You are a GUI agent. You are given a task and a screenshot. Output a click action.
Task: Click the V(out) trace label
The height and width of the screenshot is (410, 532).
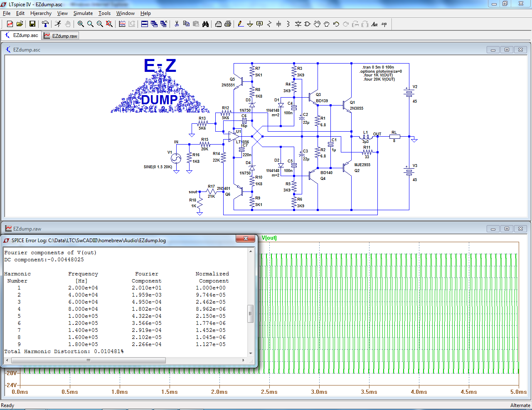tap(269, 238)
